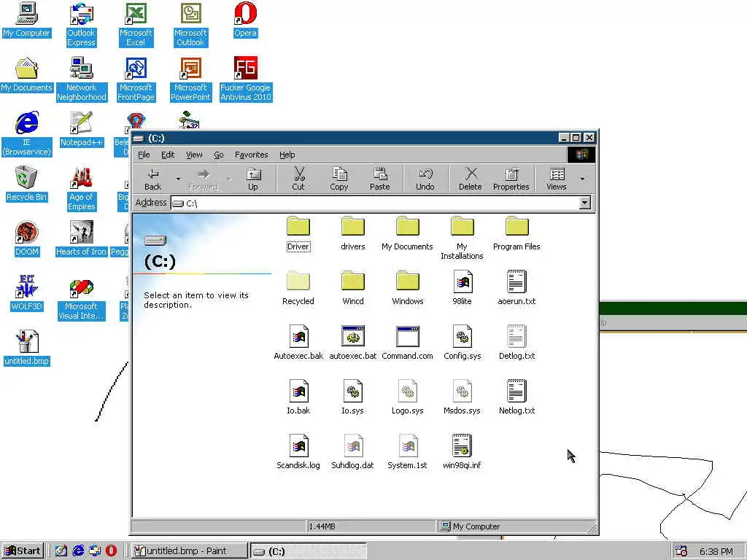747x560 pixels.
Task: Select the Config.sys file
Action: click(x=462, y=343)
